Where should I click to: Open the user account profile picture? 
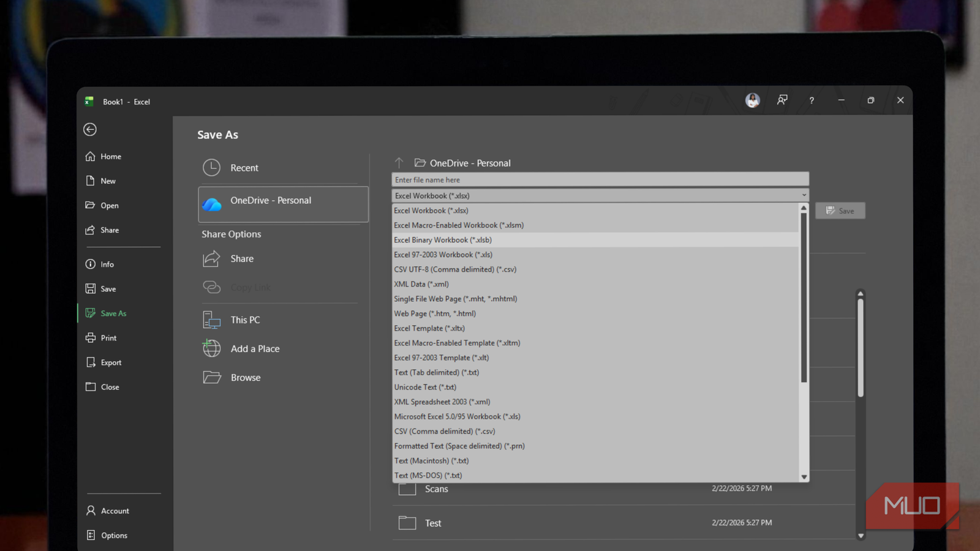pyautogui.click(x=753, y=100)
